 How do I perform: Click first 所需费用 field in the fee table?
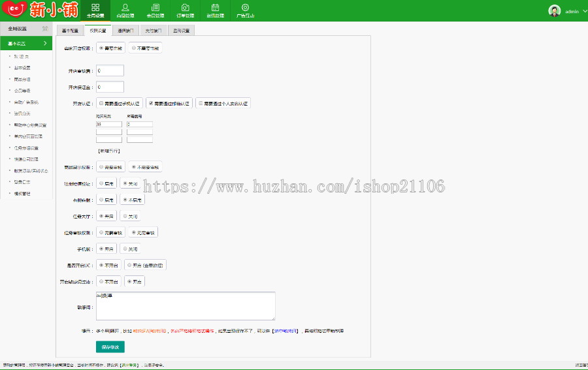tap(140, 124)
